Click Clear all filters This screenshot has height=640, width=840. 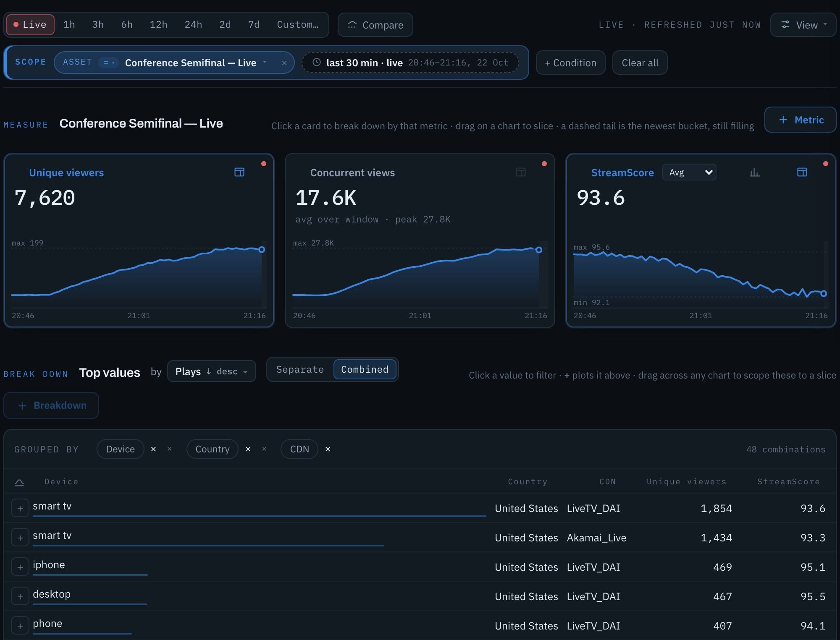tap(640, 63)
